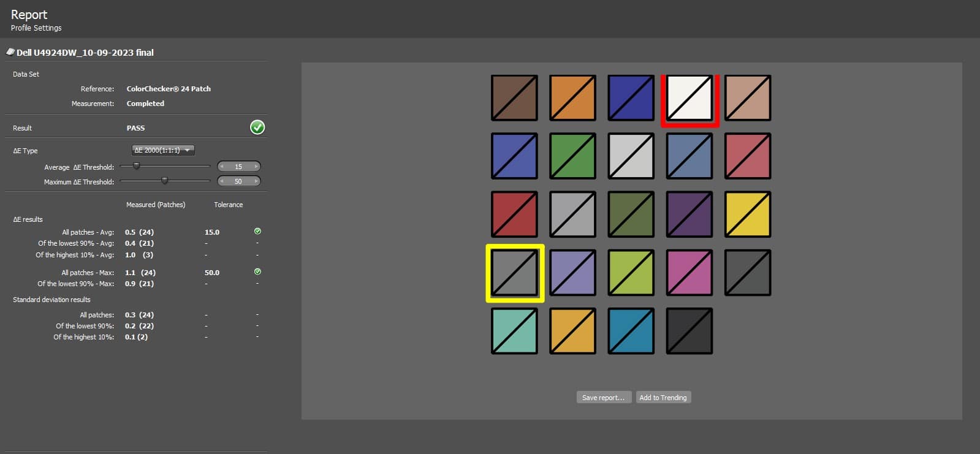This screenshot has height=454, width=980.
Task: Click the green PASS checkmark icon
Action: tap(257, 127)
